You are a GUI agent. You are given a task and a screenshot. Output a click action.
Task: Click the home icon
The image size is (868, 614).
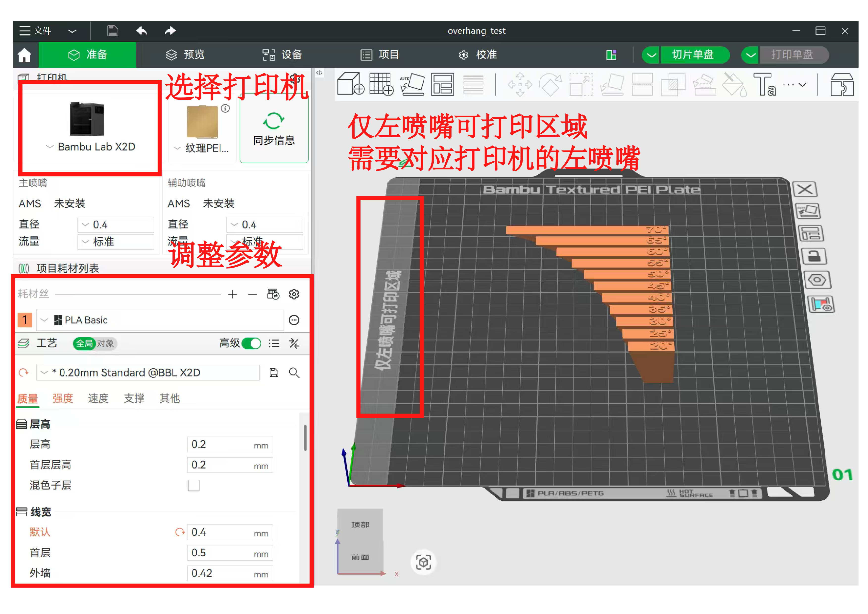[24, 55]
